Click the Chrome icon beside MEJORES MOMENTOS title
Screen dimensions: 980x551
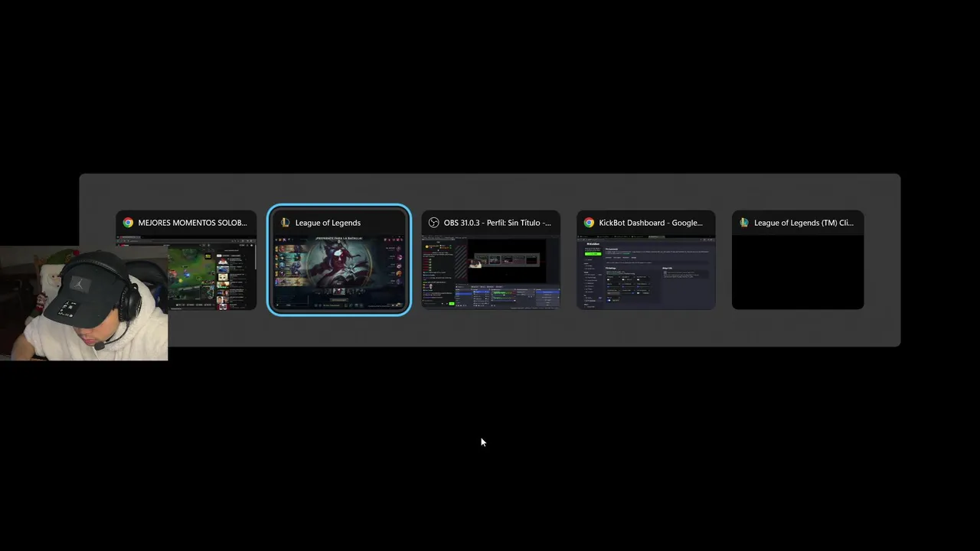coord(128,223)
